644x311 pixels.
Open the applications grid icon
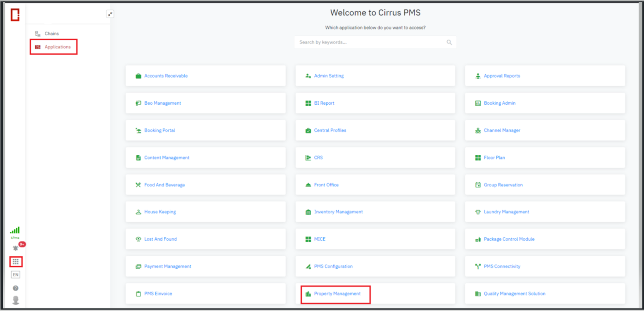pyautogui.click(x=16, y=262)
